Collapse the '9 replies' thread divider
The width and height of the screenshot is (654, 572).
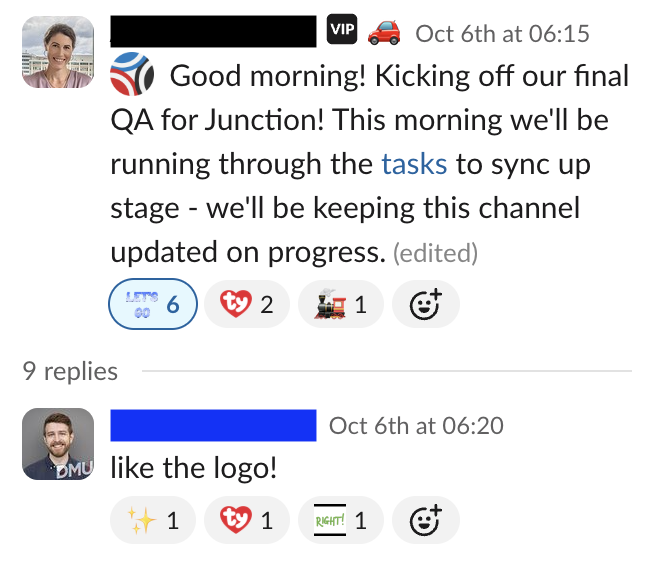pos(70,372)
